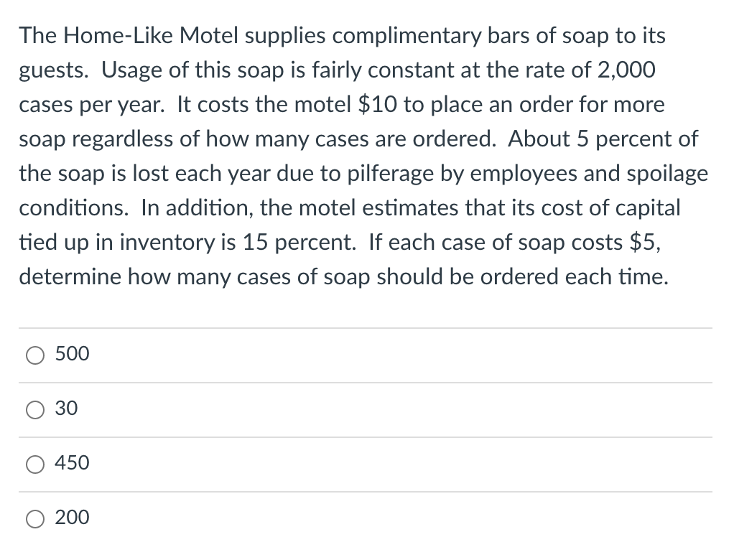Image resolution: width=734 pixels, height=560 pixels.
Task: Click the label text 450
Action: (71, 464)
